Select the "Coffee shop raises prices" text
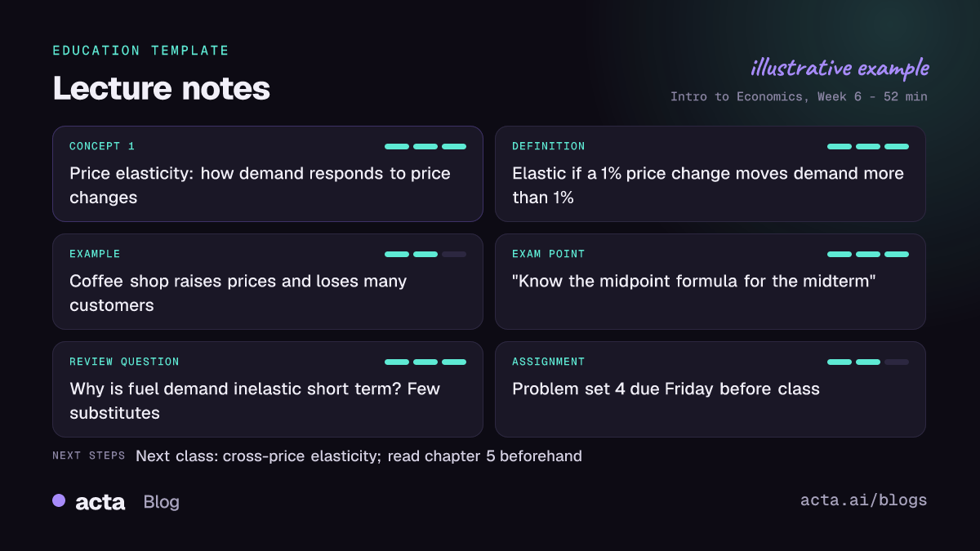Viewport: 980px width, 551px height. click(x=238, y=293)
